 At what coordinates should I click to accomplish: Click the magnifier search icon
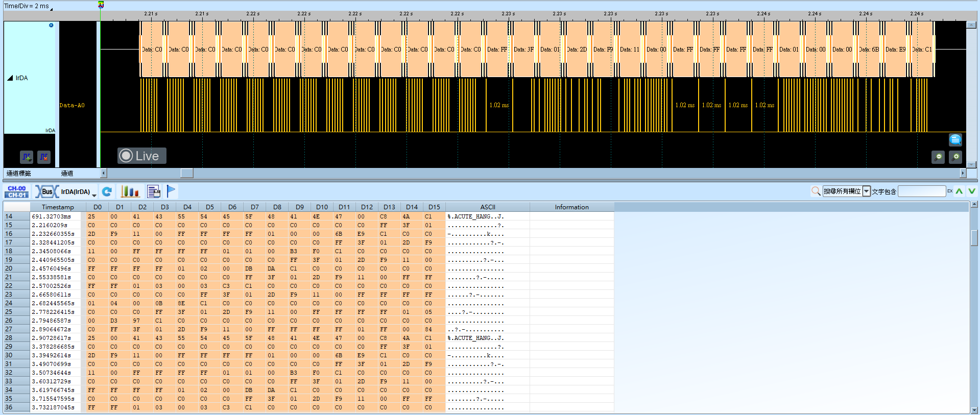coord(816,191)
